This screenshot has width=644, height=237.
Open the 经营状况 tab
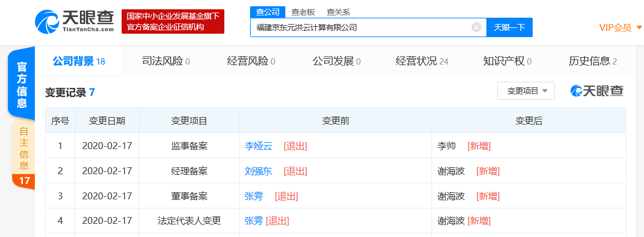tap(422, 62)
